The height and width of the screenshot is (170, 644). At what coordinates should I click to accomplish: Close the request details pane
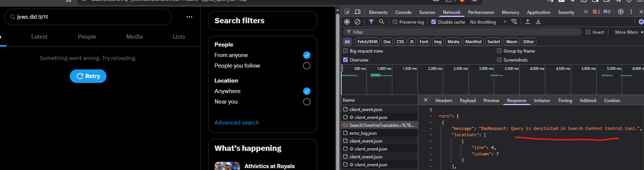pos(425,100)
